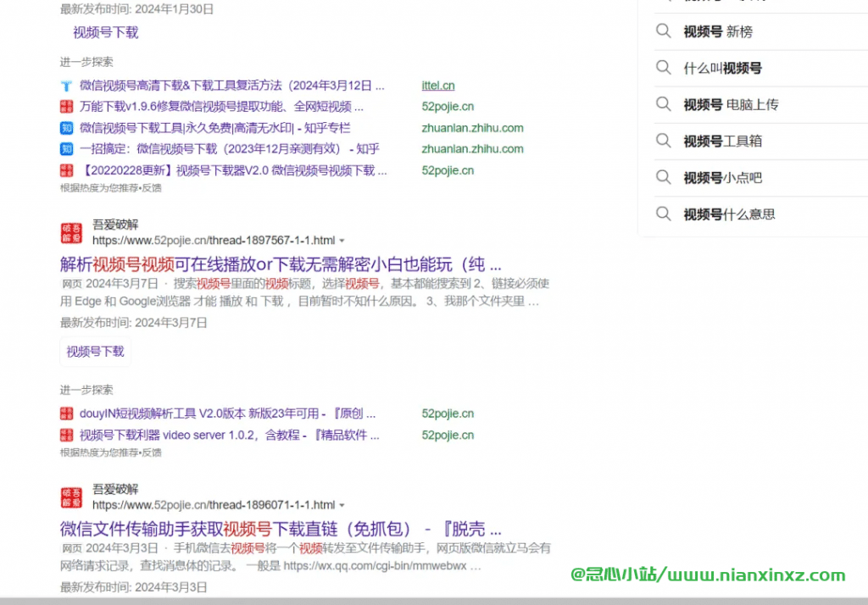Viewport: 868px width, 605px height.
Task: Select the search icon beside 视频号工具箱
Action: (663, 141)
